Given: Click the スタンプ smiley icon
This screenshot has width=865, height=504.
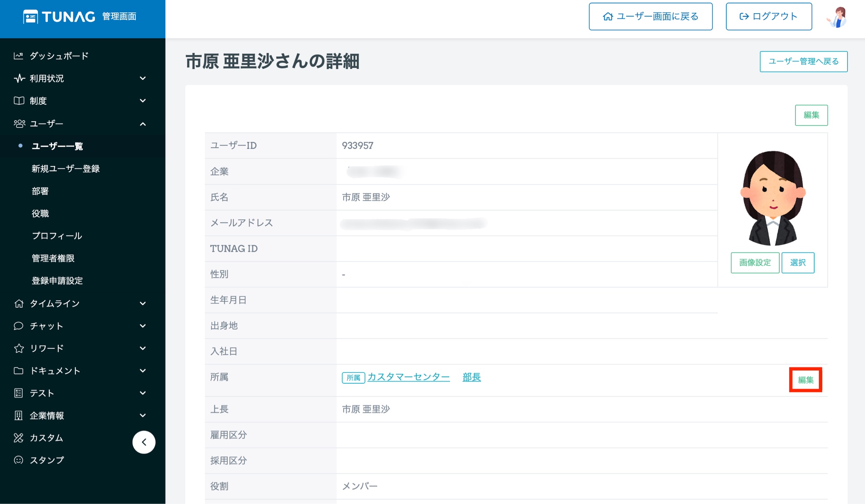Looking at the screenshot, I should pyautogui.click(x=18, y=460).
